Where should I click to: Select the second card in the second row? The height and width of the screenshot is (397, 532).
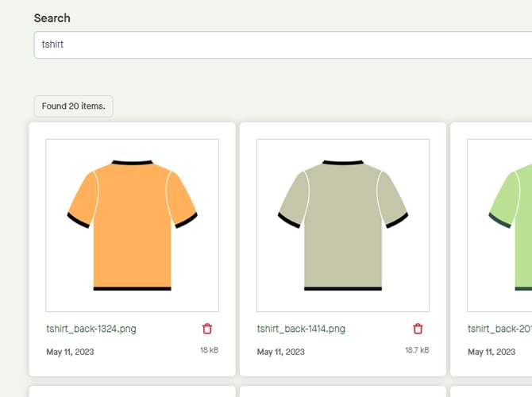pos(342,391)
